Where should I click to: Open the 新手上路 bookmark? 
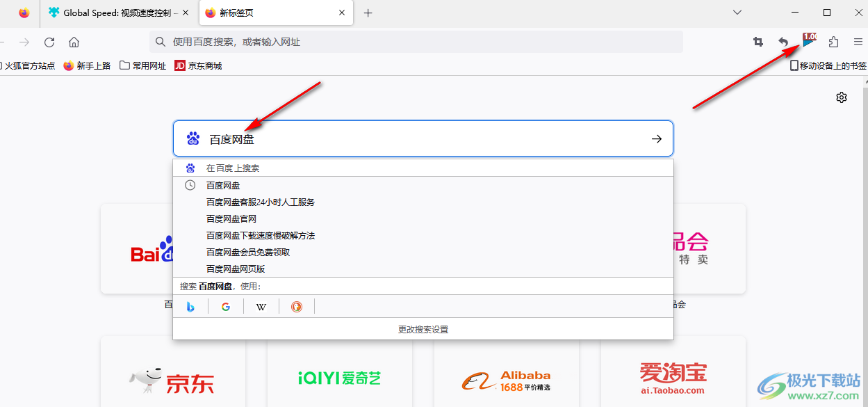87,66
